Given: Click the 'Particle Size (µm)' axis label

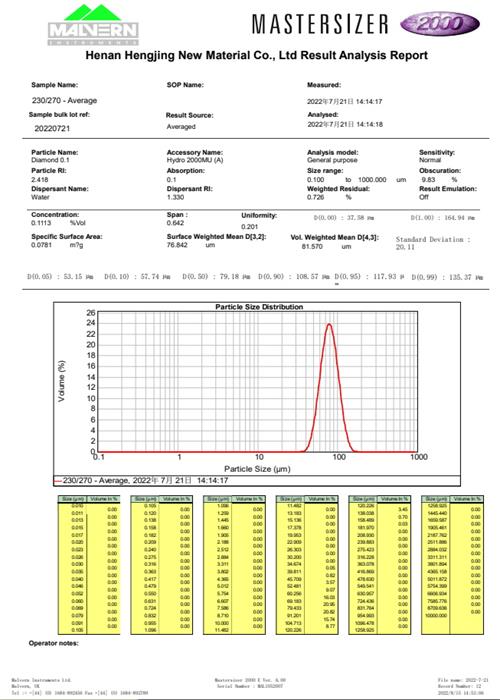Looking at the screenshot, I should pyautogui.click(x=257, y=469).
